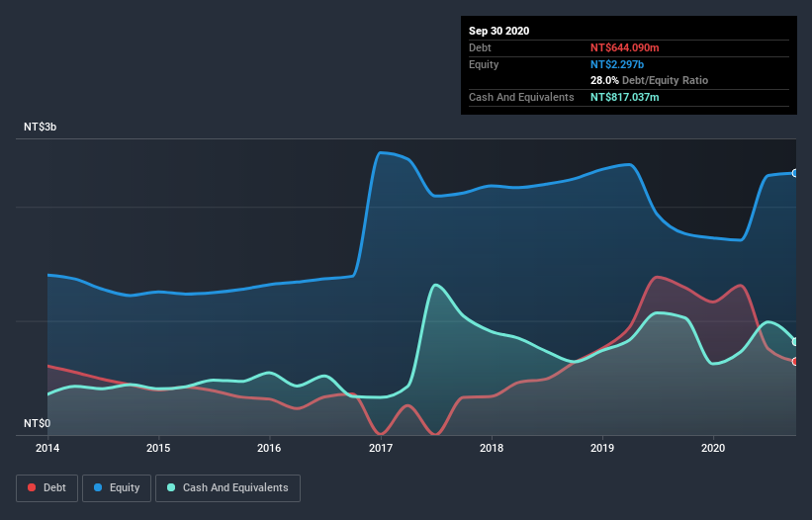Click the NT$644.090m debt value
The height and width of the screenshot is (520, 812).
point(624,47)
